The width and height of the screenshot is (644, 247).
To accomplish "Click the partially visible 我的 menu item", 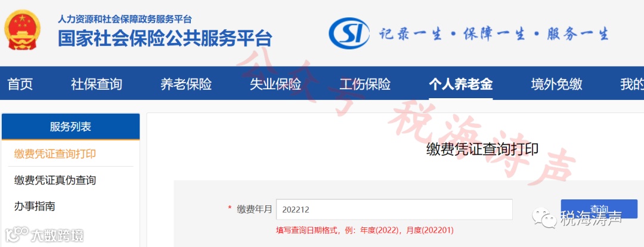I will point(631,85).
